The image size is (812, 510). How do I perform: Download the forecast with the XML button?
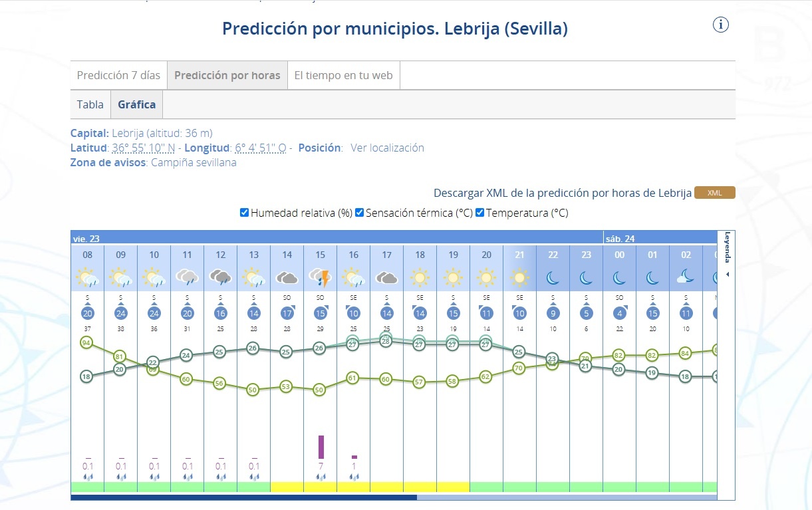(714, 193)
